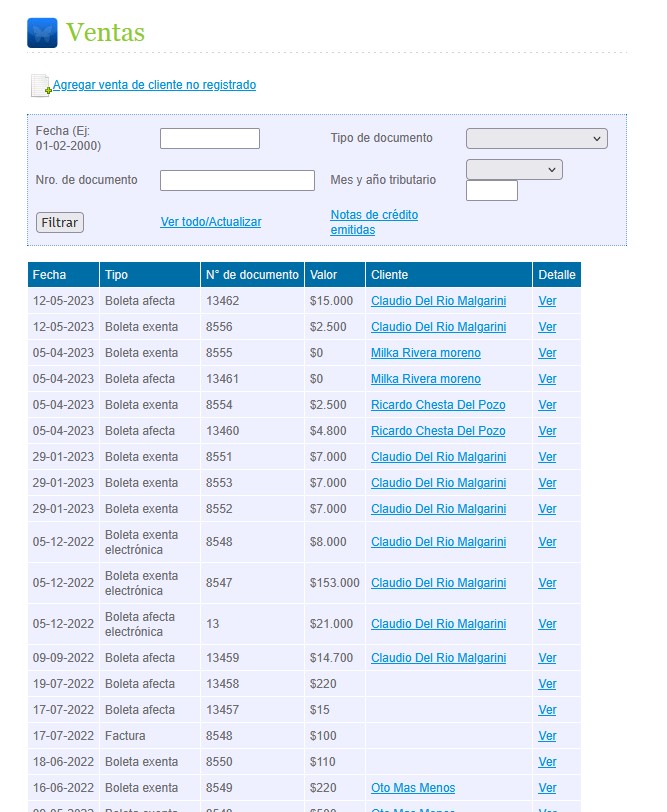
Task: Select the $153.000 value cell
Action: point(335,583)
